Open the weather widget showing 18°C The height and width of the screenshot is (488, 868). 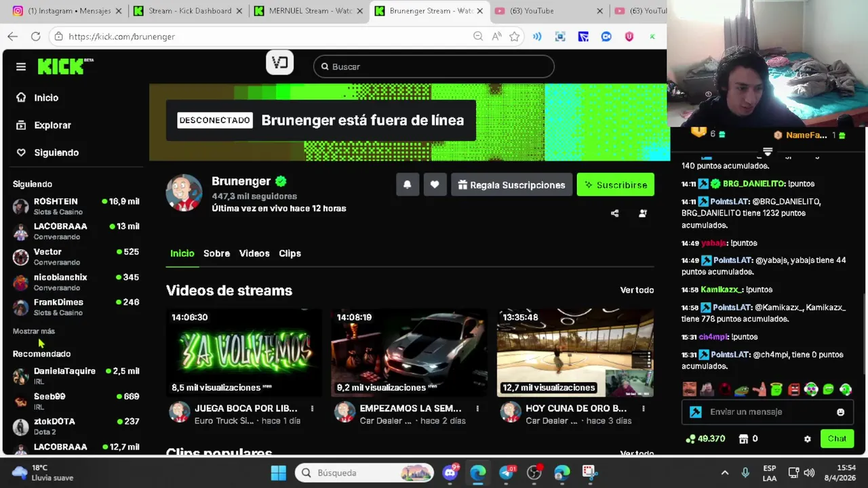pyautogui.click(x=43, y=472)
